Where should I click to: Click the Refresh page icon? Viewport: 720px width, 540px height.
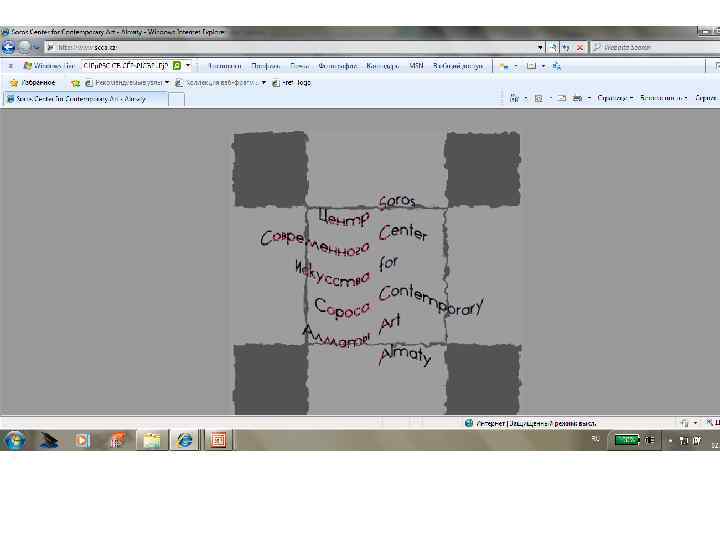567,47
